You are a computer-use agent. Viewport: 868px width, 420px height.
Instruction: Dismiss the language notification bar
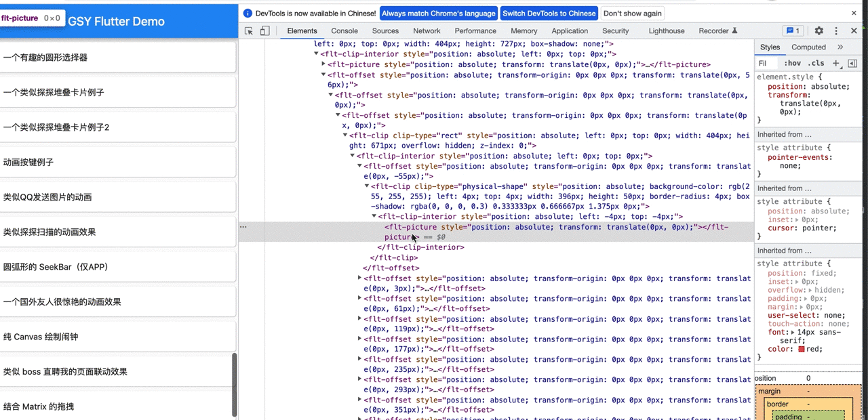coord(854,13)
